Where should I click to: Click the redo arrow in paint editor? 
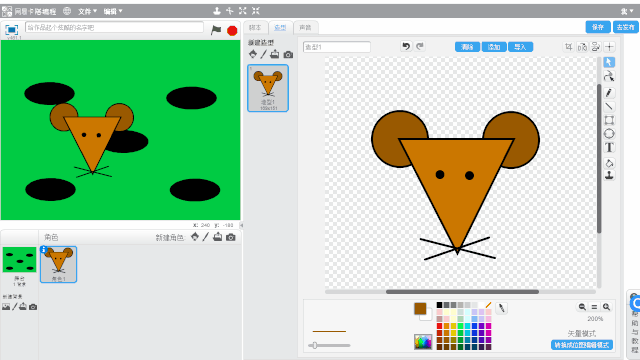[420, 46]
